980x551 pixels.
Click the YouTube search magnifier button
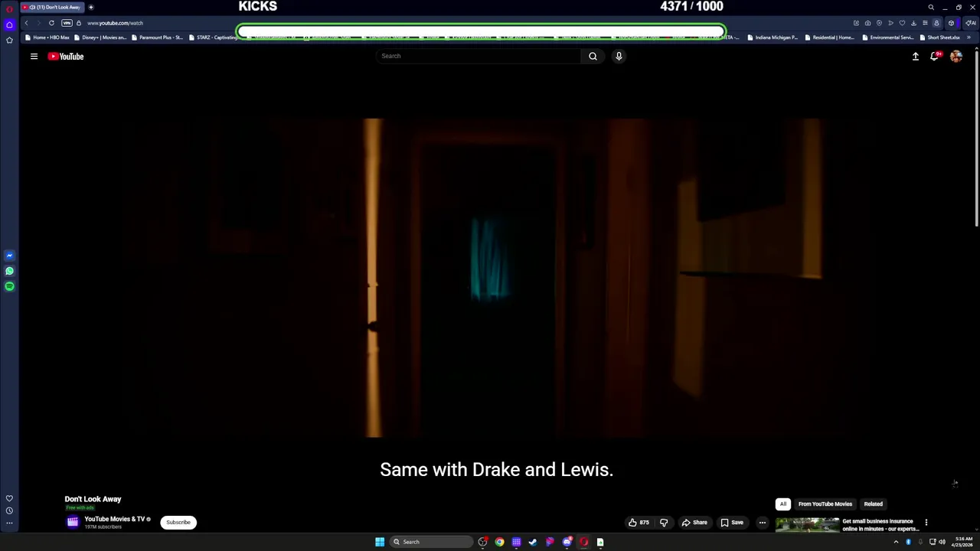593,56
